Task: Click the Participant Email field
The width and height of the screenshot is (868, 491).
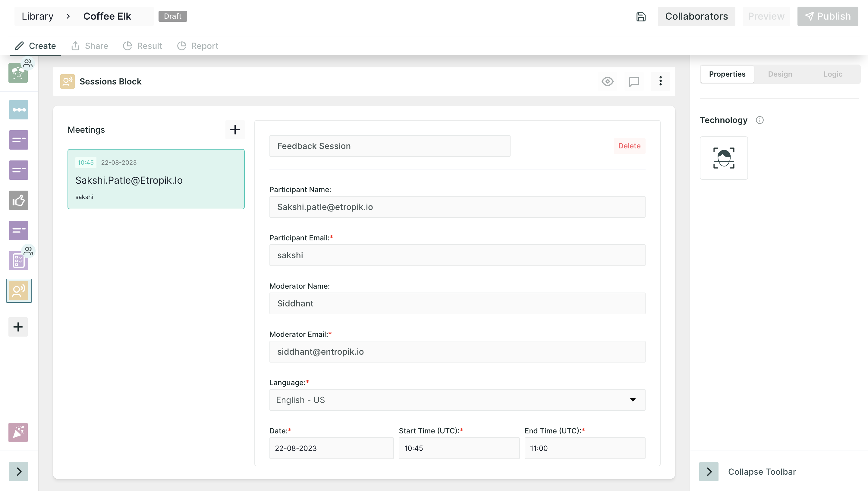Action: [x=457, y=255]
